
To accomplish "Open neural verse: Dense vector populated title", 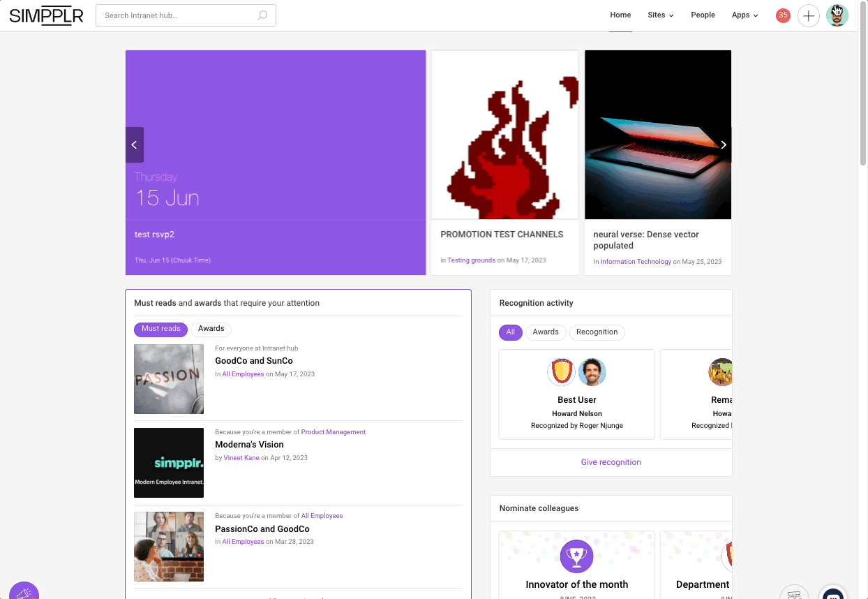I will (646, 240).
